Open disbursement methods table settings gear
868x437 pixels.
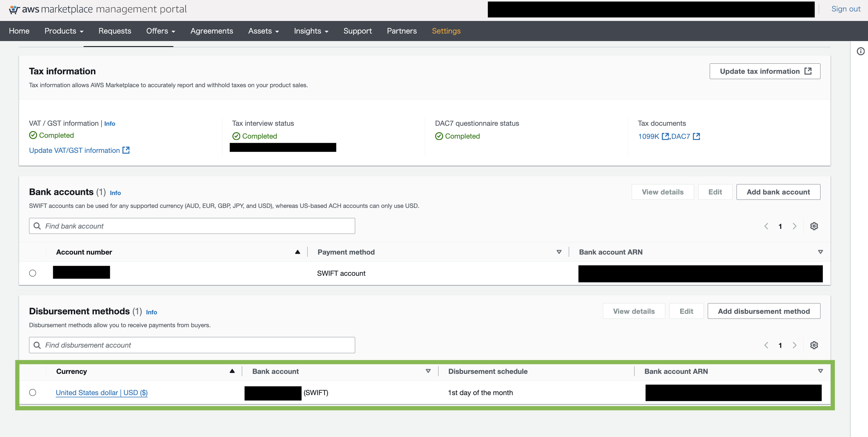tap(814, 345)
